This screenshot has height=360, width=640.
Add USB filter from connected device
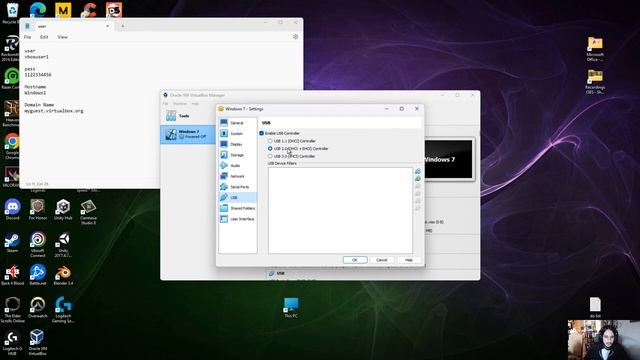pyautogui.click(x=418, y=179)
